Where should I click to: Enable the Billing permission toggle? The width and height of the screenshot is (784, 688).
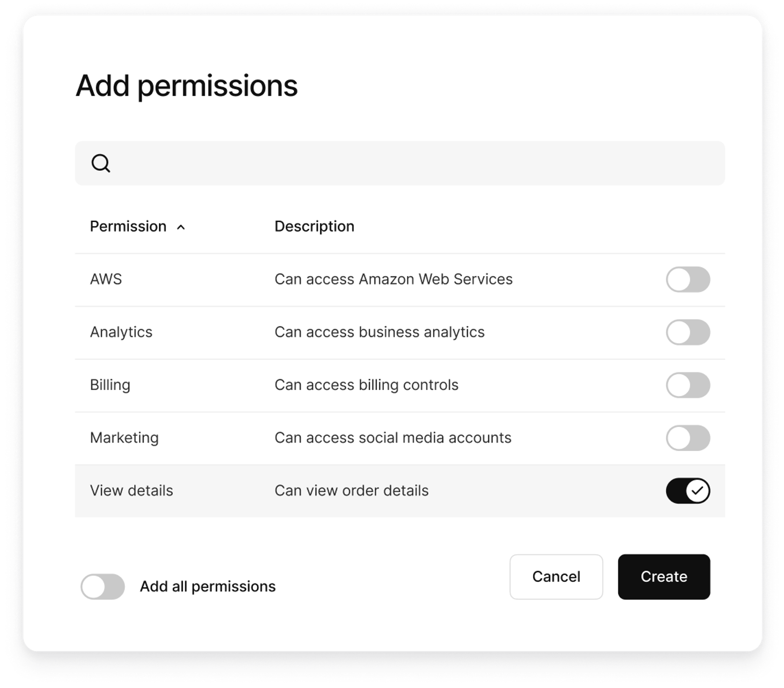(x=688, y=385)
